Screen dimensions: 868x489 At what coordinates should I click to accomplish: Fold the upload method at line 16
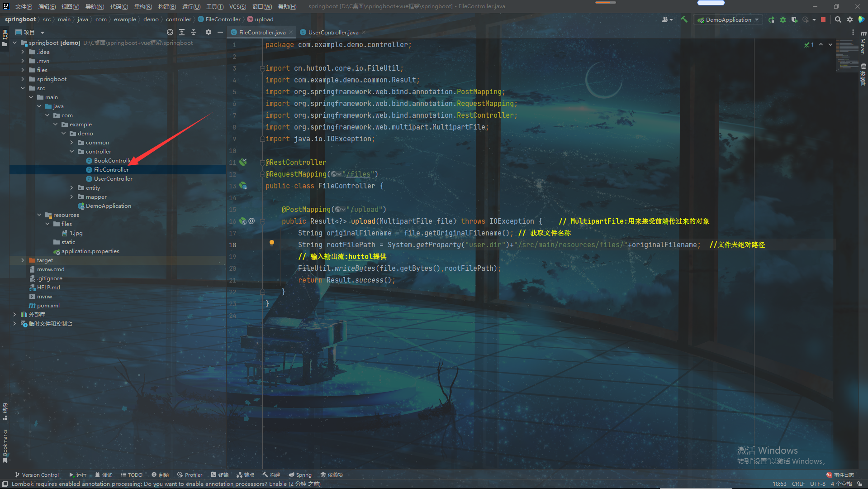point(262,221)
